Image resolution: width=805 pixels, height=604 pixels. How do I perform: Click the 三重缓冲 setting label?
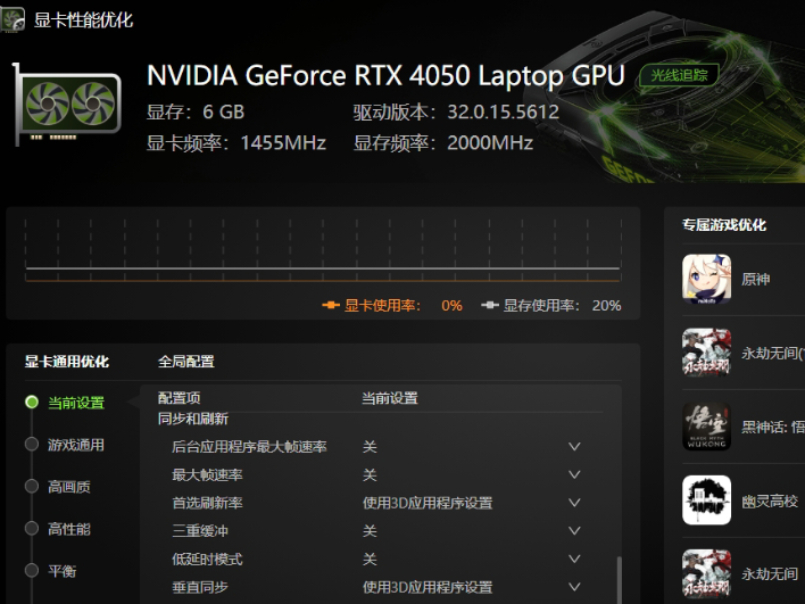click(200, 531)
